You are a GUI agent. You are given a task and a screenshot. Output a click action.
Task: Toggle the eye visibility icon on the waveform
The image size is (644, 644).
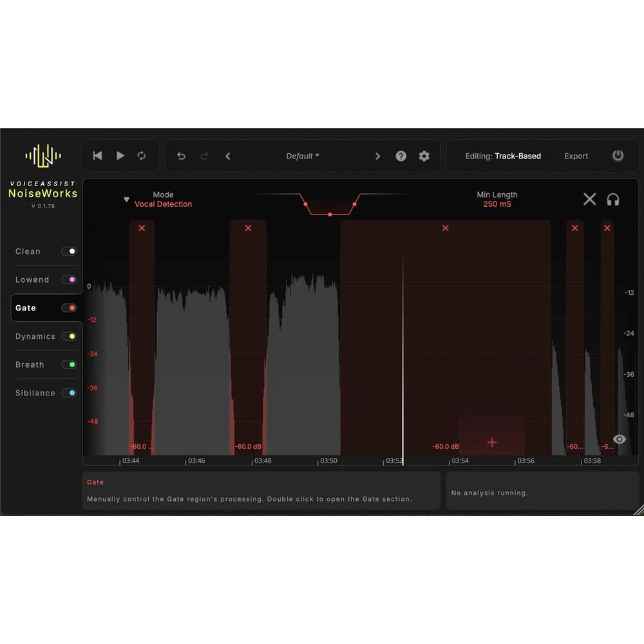coord(620,439)
